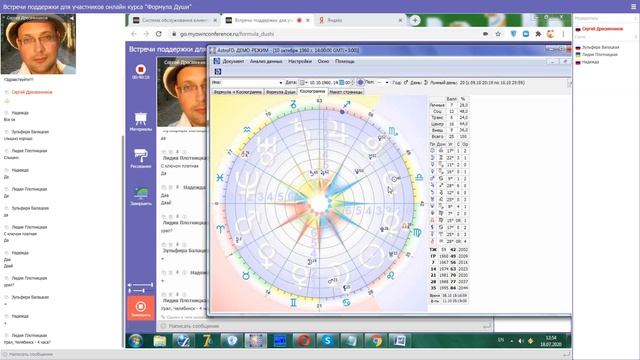
Task: Click the Gemini sign glyph at chart bottom
Action: (293, 302)
